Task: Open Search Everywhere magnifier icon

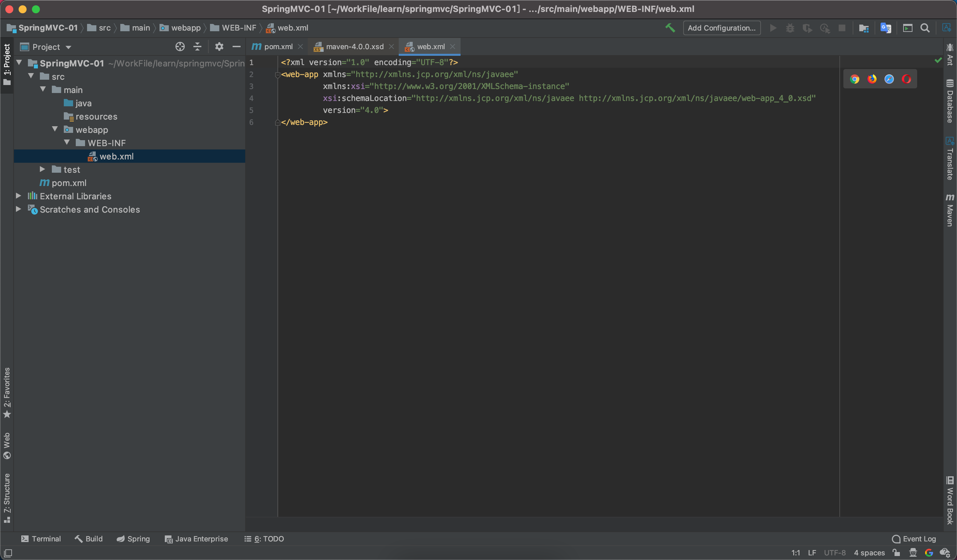Action: 925,28
